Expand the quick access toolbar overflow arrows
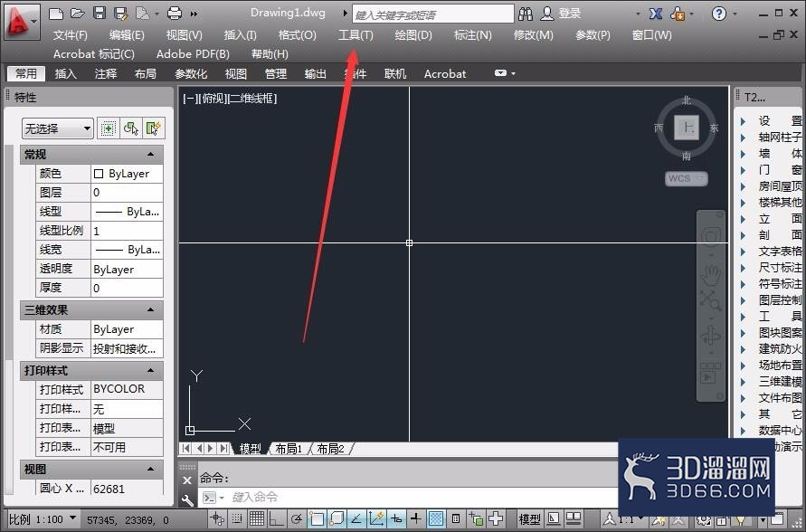 coord(194,14)
